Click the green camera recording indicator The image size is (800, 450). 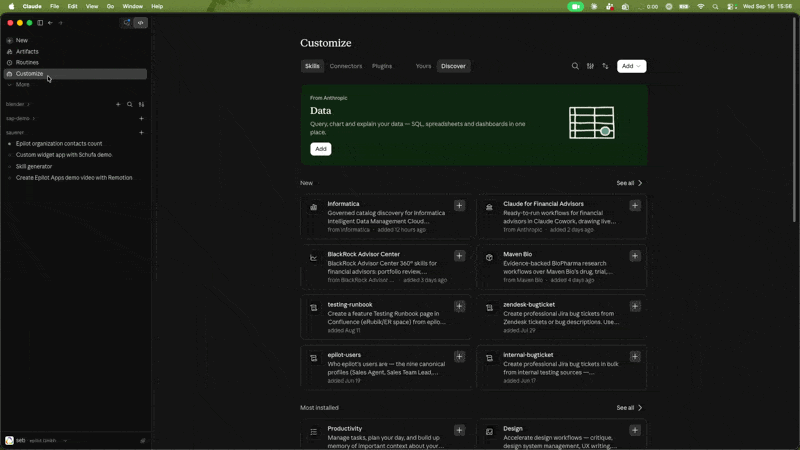(x=576, y=7)
